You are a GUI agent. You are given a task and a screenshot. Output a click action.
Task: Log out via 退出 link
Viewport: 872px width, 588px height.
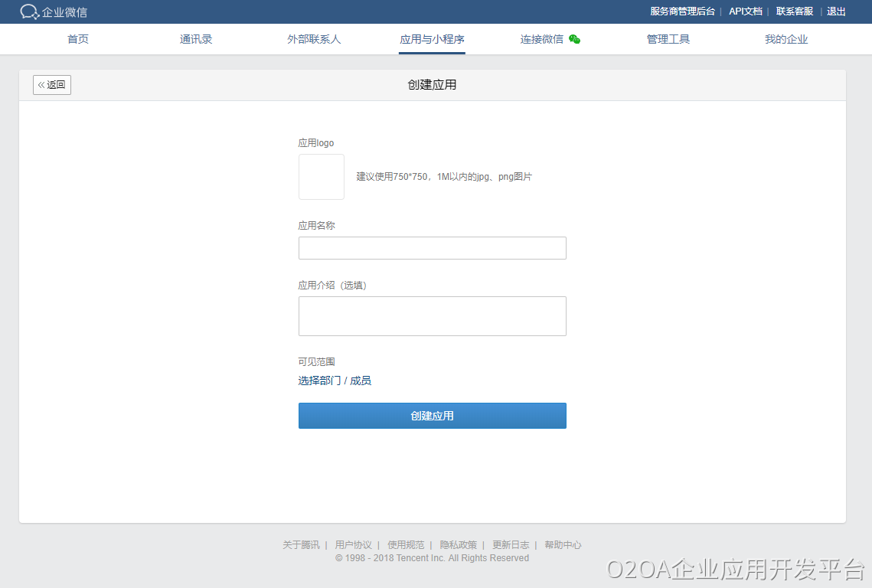tap(836, 11)
